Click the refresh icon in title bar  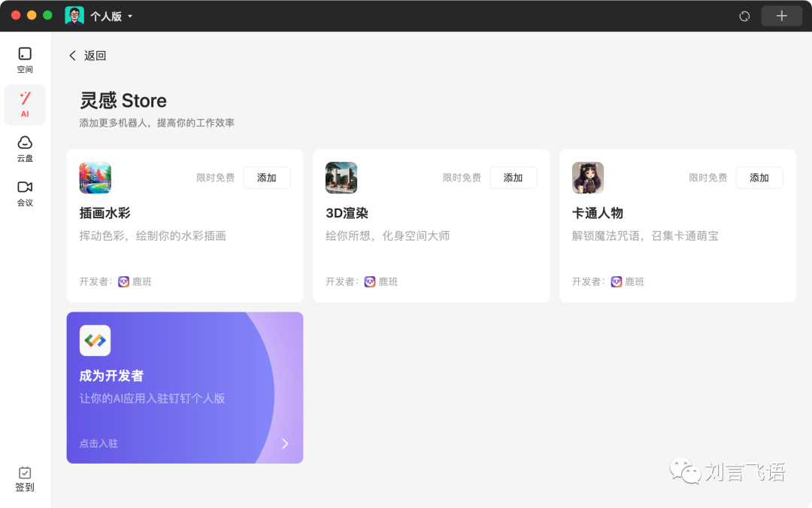pyautogui.click(x=744, y=16)
